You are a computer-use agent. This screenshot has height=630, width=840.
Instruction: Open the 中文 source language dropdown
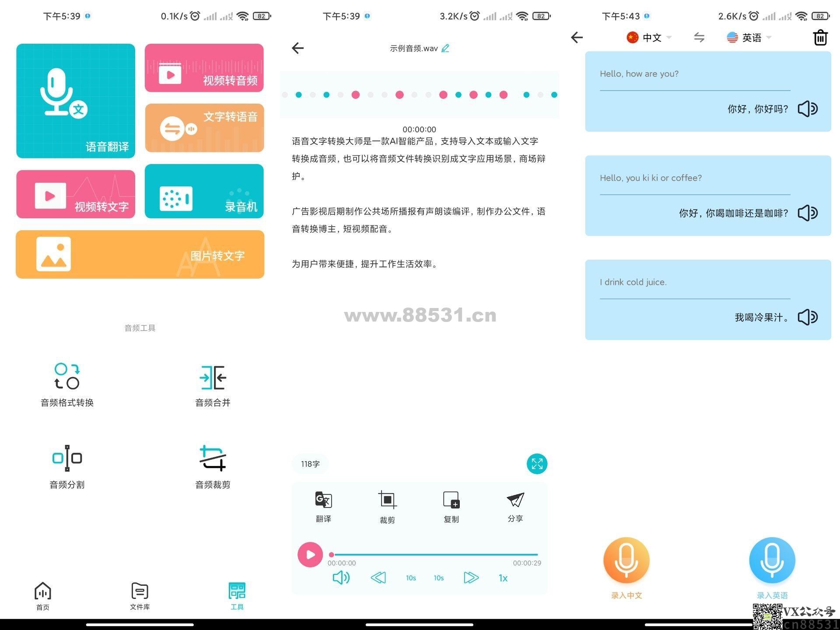pos(649,38)
